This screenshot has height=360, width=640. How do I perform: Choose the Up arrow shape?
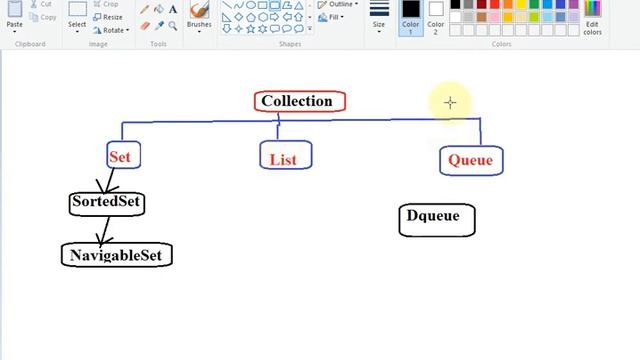point(299,17)
